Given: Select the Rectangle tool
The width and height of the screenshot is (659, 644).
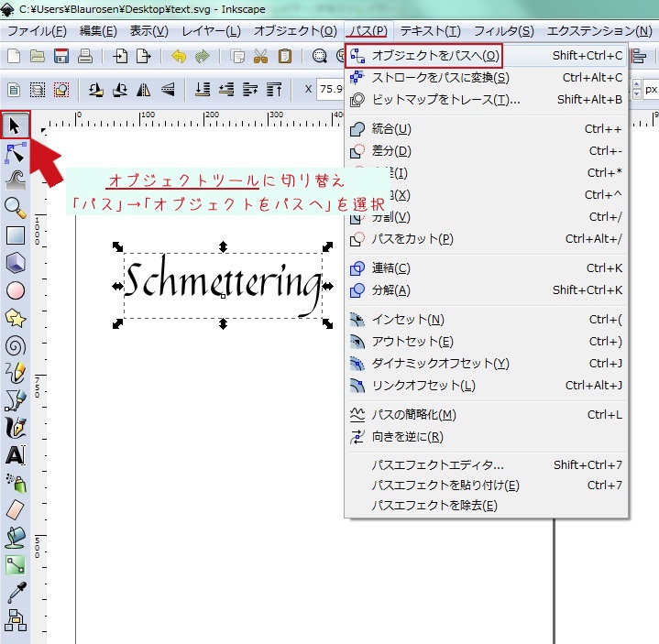Looking at the screenshot, I should tap(15, 235).
